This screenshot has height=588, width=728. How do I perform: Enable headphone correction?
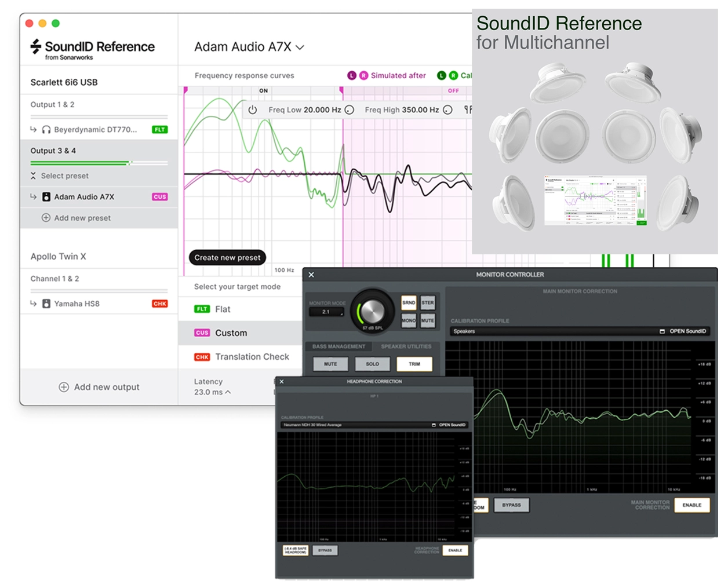click(x=455, y=550)
